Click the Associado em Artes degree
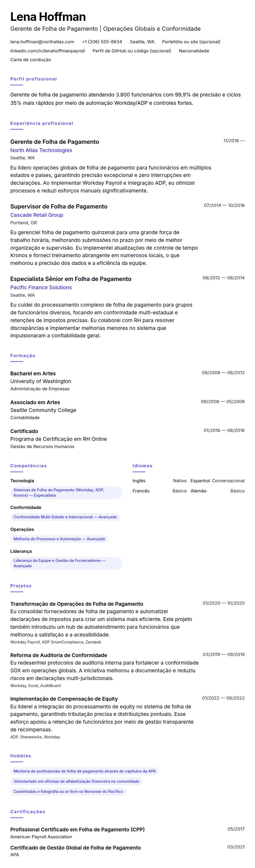The height and width of the screenshot is (868, 255). [x=35, y=402]
